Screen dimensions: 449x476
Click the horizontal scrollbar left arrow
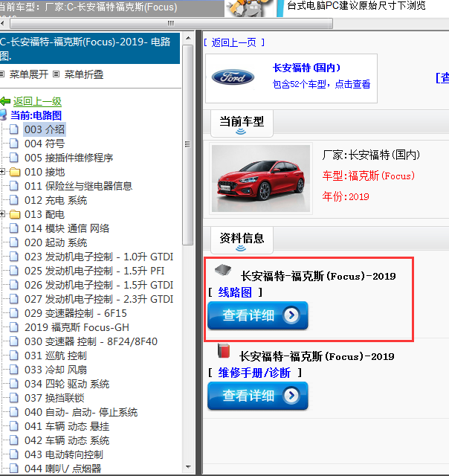pos(3,23)
